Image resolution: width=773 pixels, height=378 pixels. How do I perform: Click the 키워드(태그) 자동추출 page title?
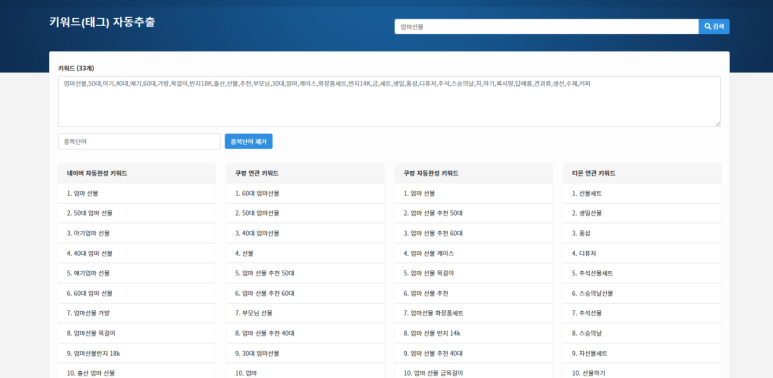(x=102, y=22)
